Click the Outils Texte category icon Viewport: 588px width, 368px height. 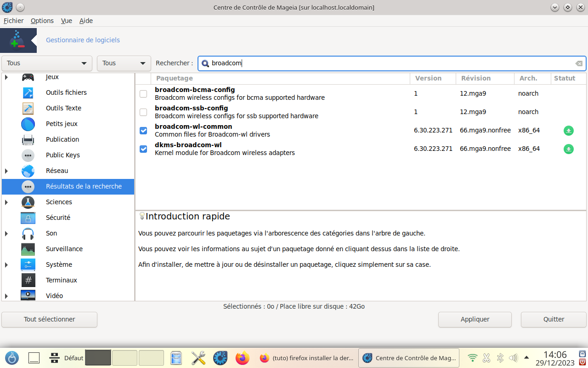point(28,108)
